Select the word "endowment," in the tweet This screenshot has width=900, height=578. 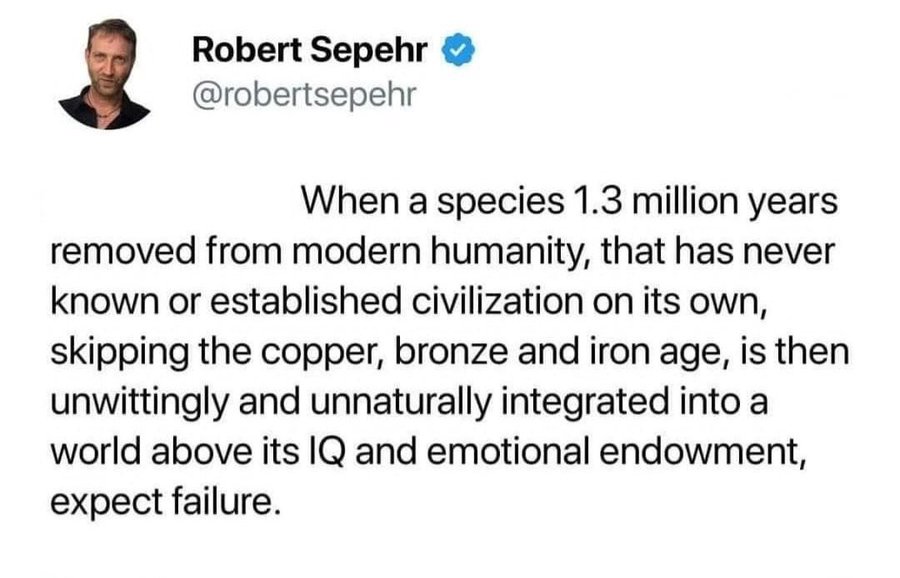701,453
